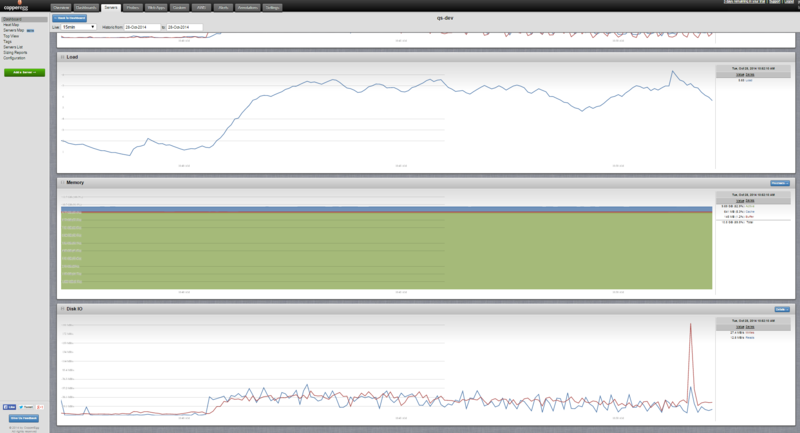Click the Historic to date field
This screenshot has width=800, height=433.
tap(185, 27)
